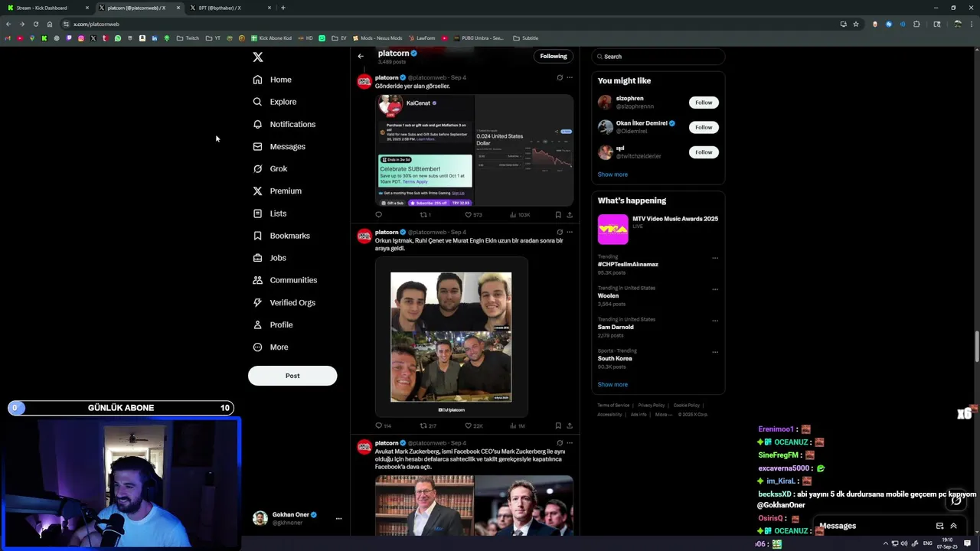Open Grok in the sidebar
The width and height of the screenshot is (980, 551).
point(270,168)
